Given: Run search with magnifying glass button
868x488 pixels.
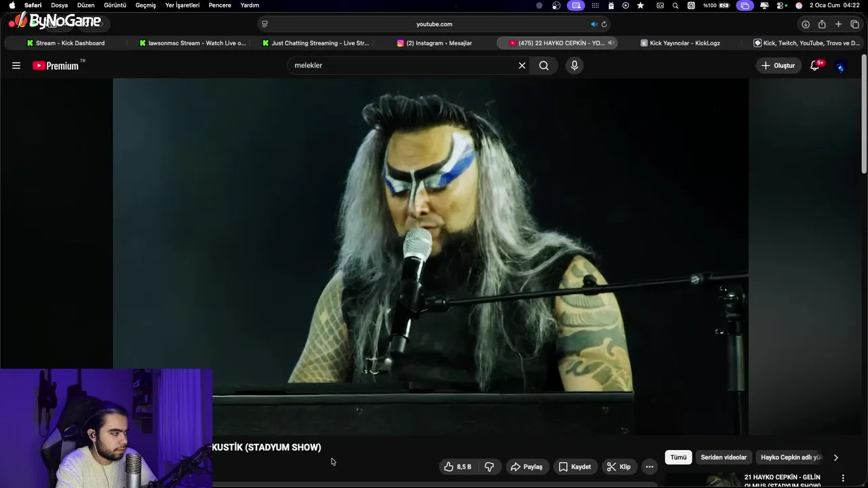Looking at the screenshot, I should click(544, 66).
